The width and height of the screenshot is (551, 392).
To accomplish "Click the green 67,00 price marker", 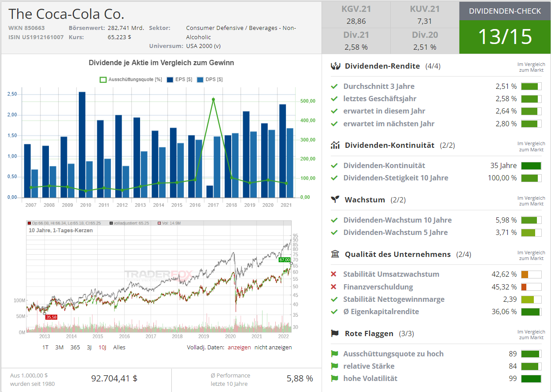I will [285, 260].
